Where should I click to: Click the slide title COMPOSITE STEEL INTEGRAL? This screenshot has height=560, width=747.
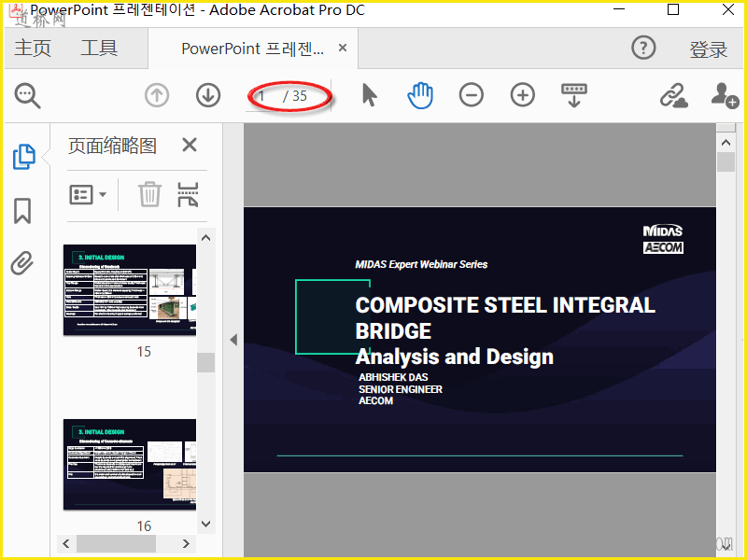click(505, 305)
